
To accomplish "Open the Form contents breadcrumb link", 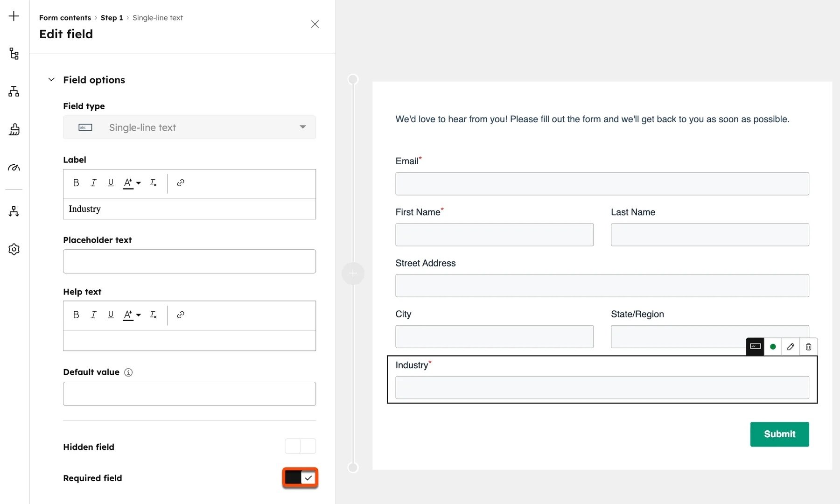I will [x=65, y=18].
